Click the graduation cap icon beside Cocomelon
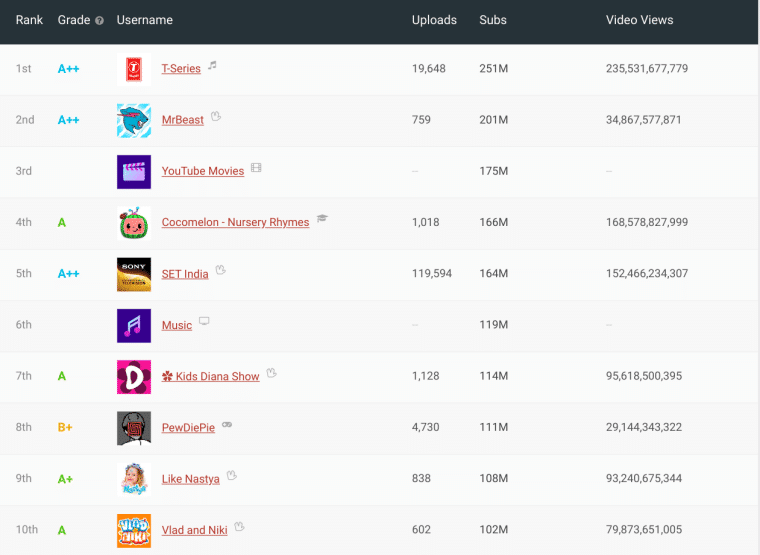The image size is (760, 555). click(x=322, y=219)
